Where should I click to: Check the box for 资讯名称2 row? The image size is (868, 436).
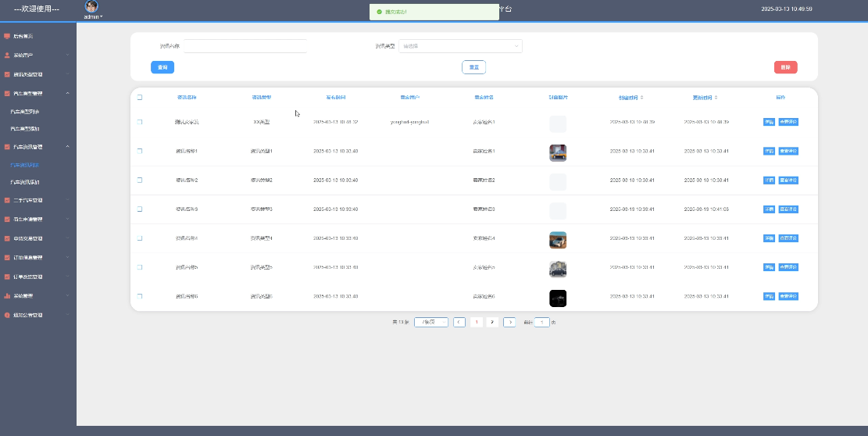pos(140,180)
